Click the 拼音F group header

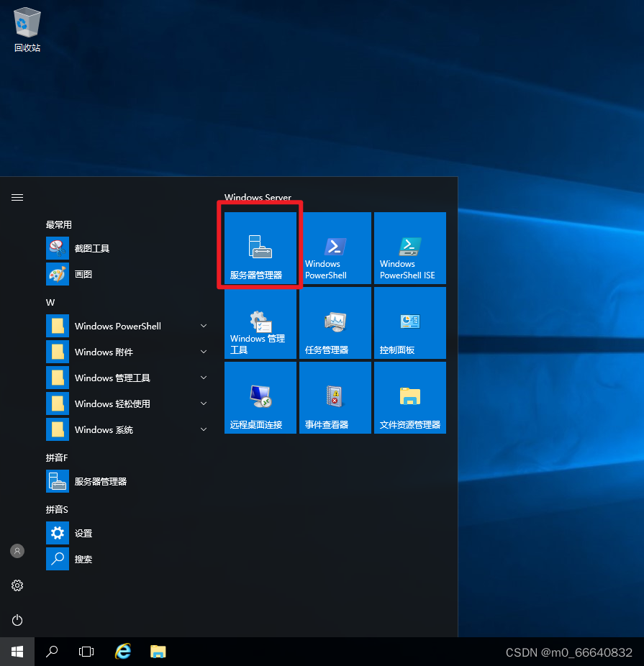pos(57,457)
